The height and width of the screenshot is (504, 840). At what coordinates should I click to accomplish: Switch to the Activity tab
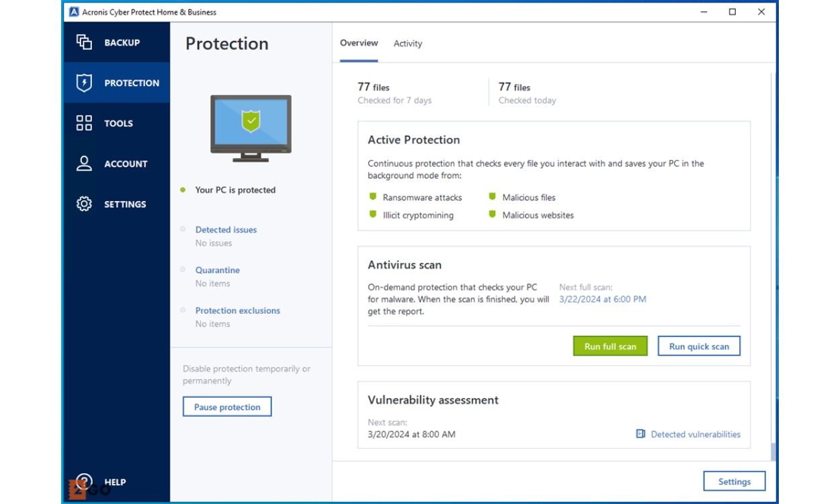408,44
